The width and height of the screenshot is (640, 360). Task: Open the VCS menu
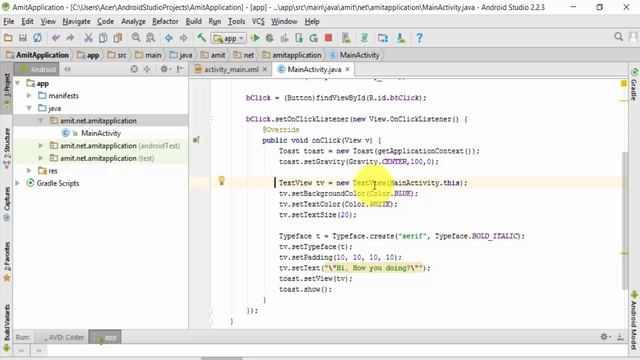pyautogui.click(x=258, y=21)
